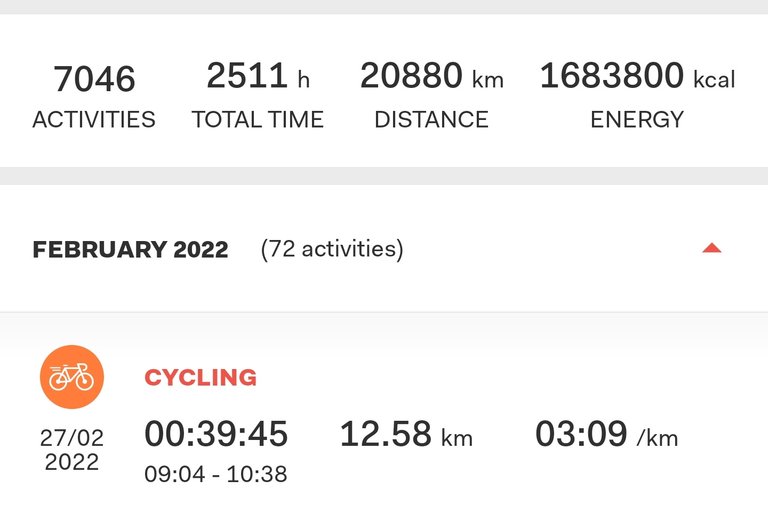Click the 12.58 km activity distance
Screen dimensions: 768x518
pyautogui.click(x=406, y=434)
